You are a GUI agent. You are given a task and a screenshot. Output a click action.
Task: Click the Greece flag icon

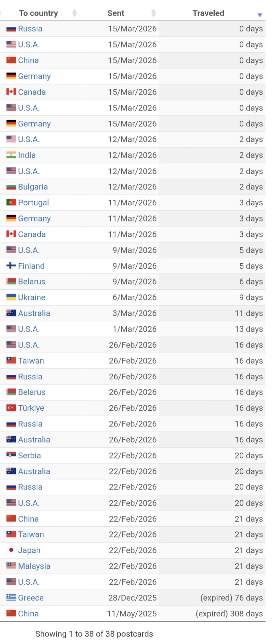click(x=11, y=598)
